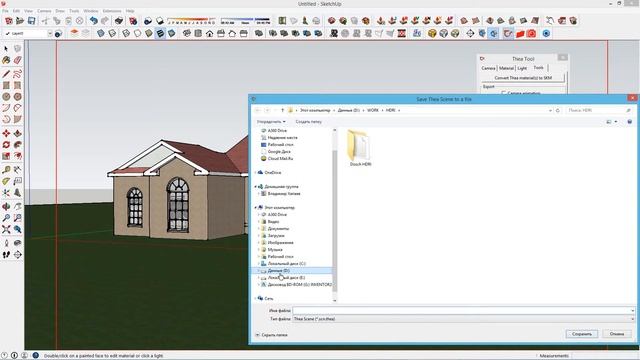The width and height of the screenshot is (640, 360).
Task: Open address bar history dropdown arrow
Action: tap(550, 111)
